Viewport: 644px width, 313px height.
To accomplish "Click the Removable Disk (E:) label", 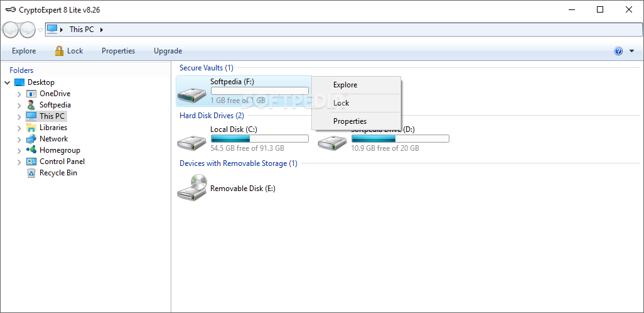I will 243,189.
